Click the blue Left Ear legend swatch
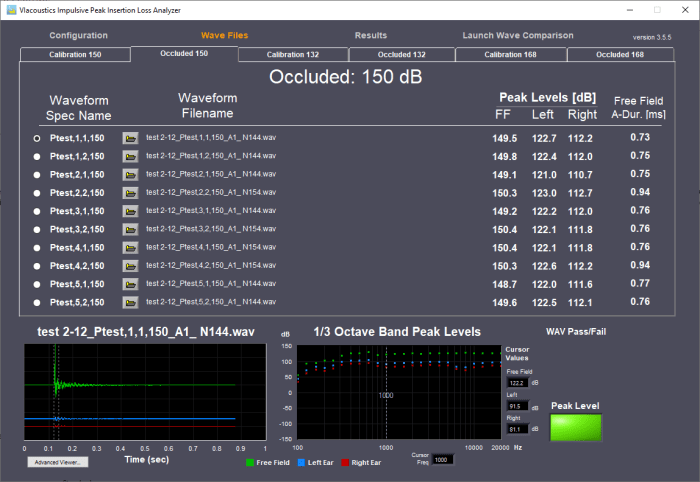This screenshot has width=700, height=482. pos(301,463)
